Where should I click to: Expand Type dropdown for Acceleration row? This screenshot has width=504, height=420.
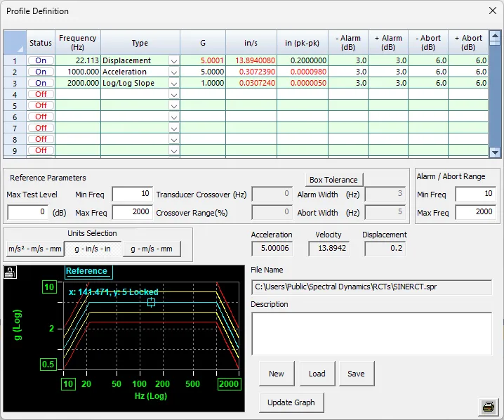[x=173, y=72]
